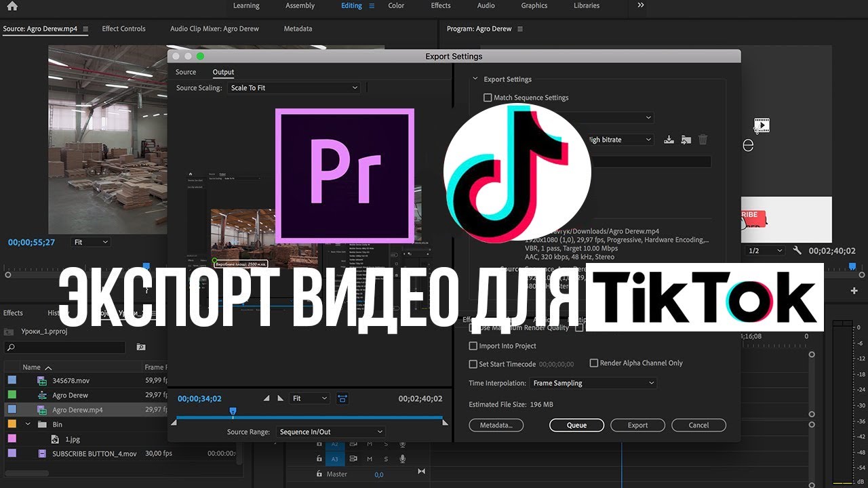Sort by the Name column header
Image resolution: width=868 pixels, height=488 pixels.
click(31, 367)
